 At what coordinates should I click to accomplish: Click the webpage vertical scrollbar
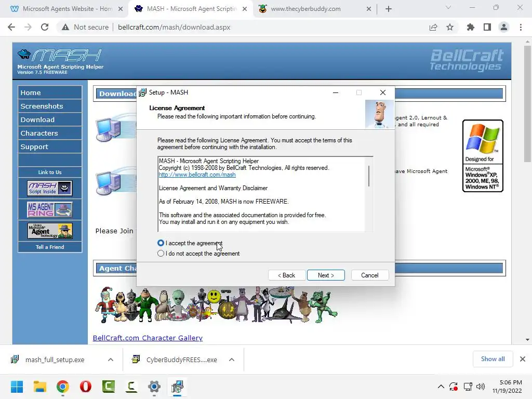point(527,105)
